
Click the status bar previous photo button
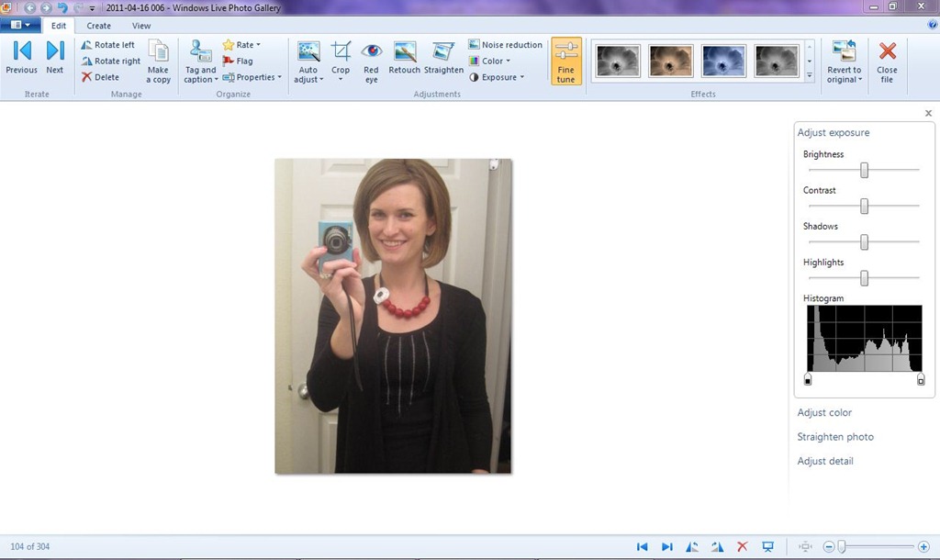642,547
